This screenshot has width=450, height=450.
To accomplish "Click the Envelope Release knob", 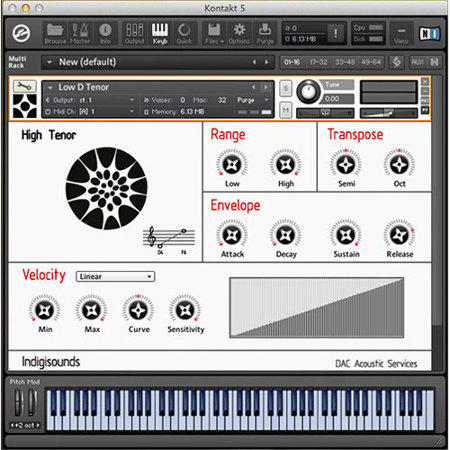I will [x=399, y=235].
